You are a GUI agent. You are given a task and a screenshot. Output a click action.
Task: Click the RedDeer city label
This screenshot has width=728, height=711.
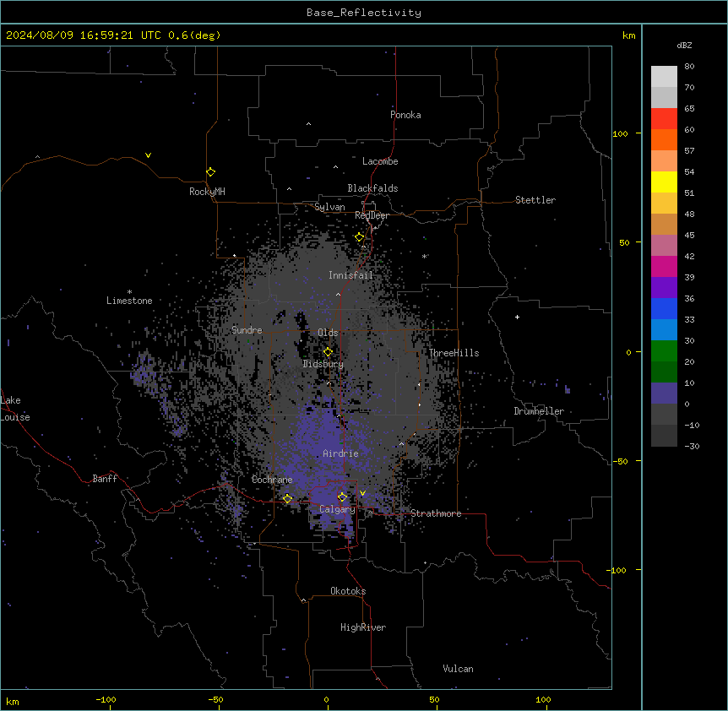pos(372,215)
